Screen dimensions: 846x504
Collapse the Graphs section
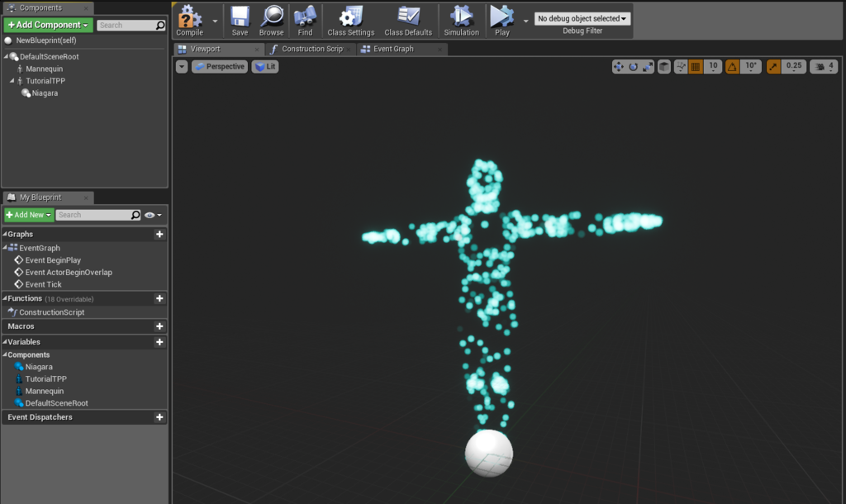(x=5, y=234)
